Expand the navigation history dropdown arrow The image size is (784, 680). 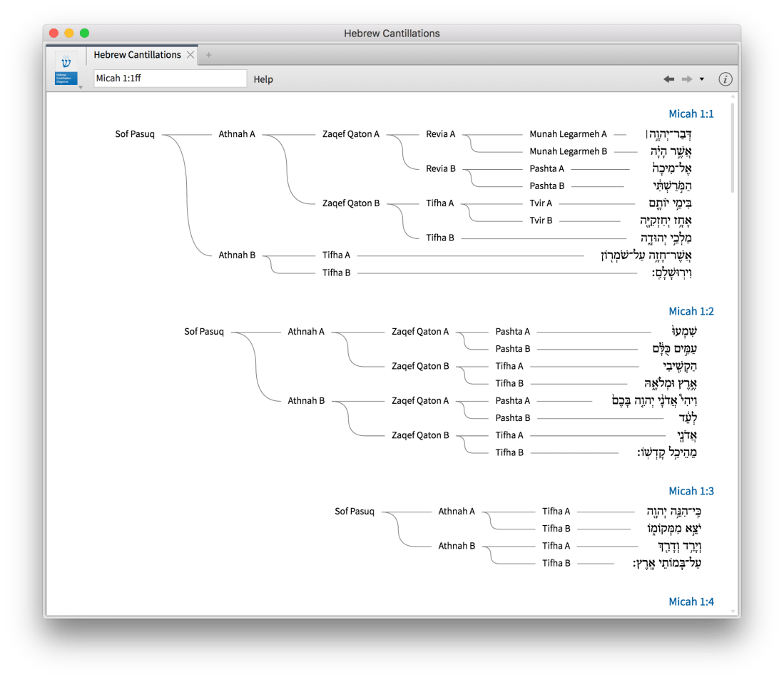point(701,79)
